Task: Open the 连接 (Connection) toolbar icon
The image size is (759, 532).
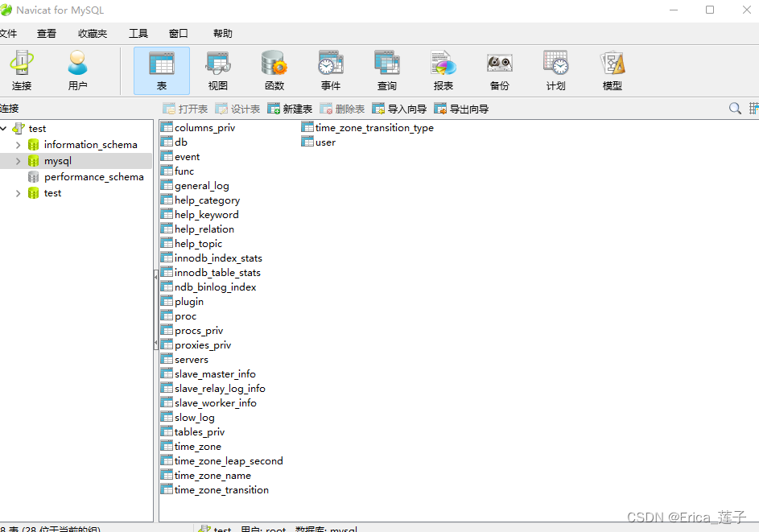Action: (x=22, y=71)
